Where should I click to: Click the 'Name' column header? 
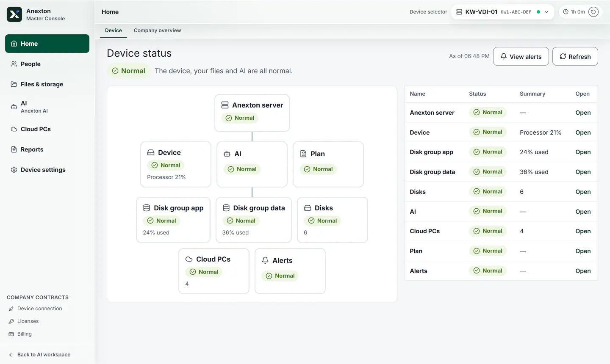pyautogui.click(x=417, y=94)
